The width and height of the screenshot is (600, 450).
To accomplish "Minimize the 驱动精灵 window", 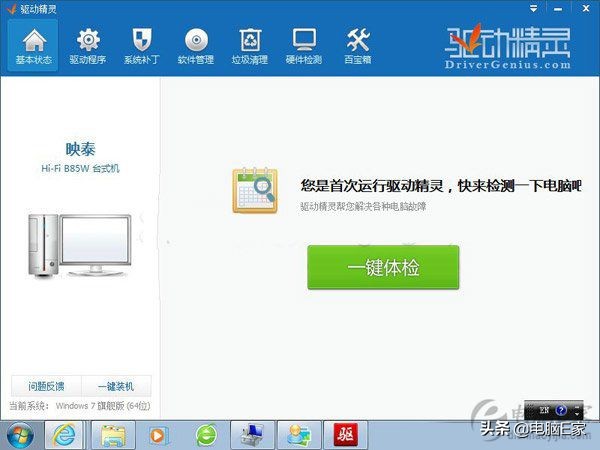I will click(558, 9).
